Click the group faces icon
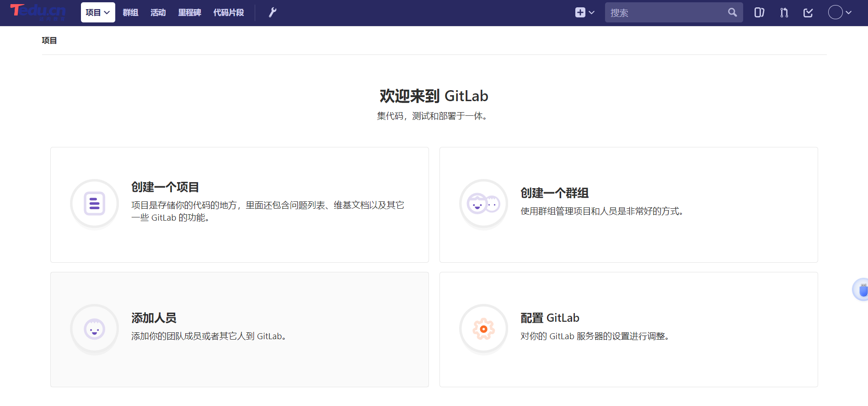 [484, 204]
